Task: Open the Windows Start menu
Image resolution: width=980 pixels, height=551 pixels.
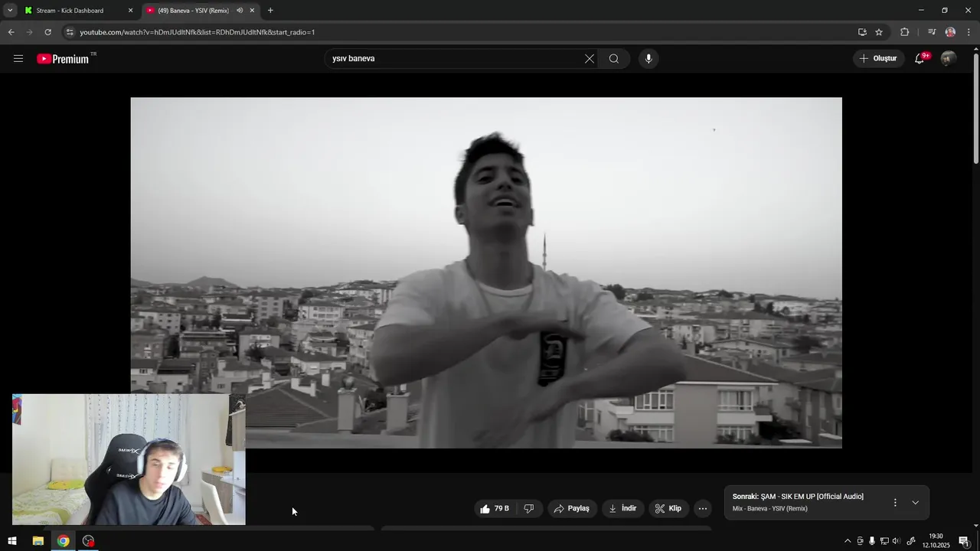Action: click(11, 541)
